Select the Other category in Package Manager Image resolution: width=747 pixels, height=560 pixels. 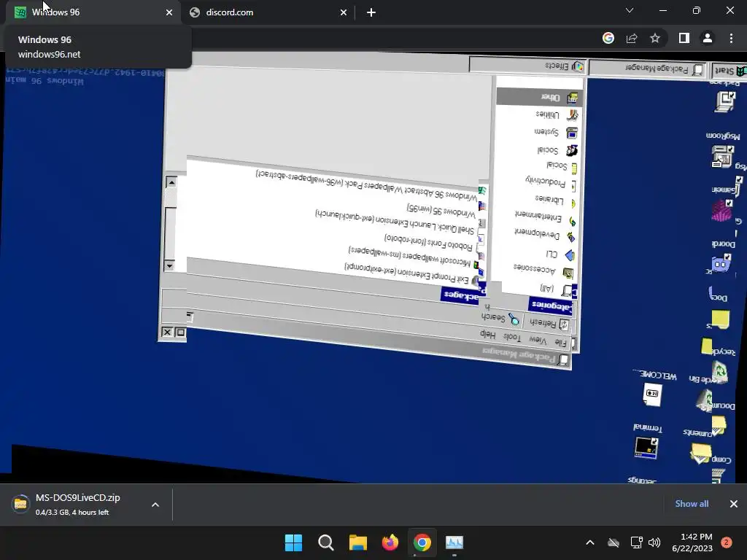click(538, 97)
